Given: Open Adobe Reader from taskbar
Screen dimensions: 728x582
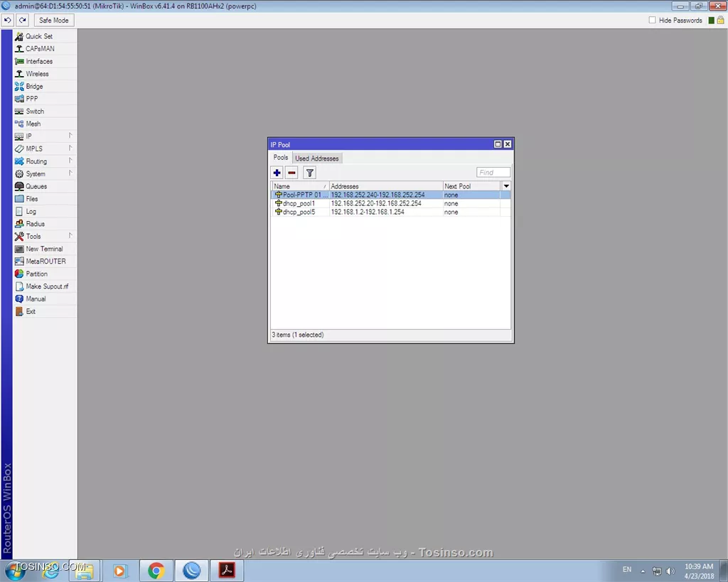Looking at the screenshot, I should (x=227, y=571).
